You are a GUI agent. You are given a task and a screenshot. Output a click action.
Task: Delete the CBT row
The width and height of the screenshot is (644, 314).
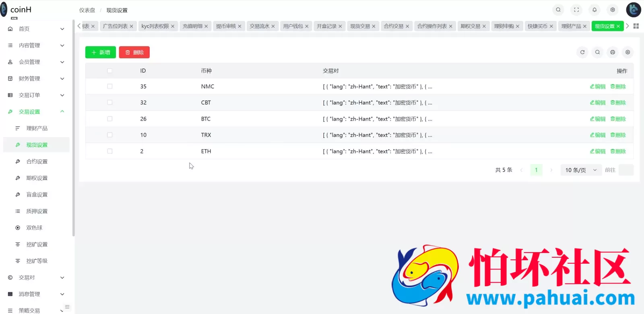pyautogui.click(x=618, y=103)
